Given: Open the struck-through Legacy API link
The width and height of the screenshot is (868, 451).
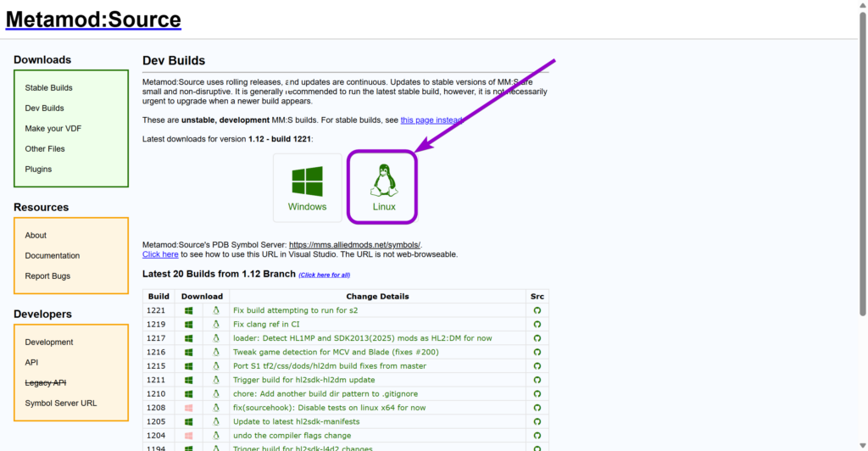Looking at the screenshot, I should (46, 383).
